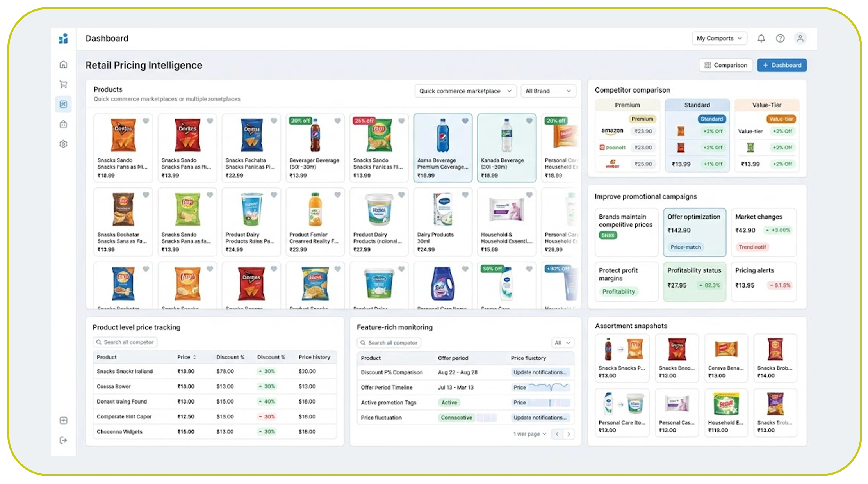Select the Comperate Birit Capor table row

[x=215, y=416]
